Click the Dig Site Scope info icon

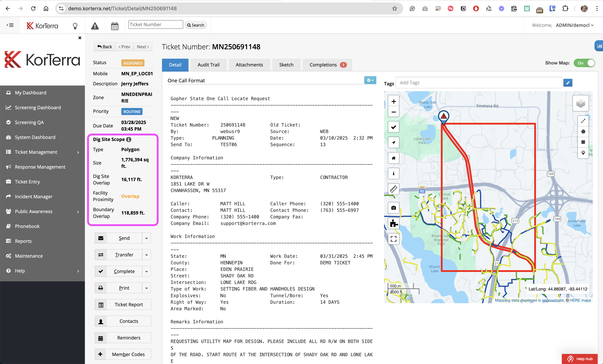point(129,139)
